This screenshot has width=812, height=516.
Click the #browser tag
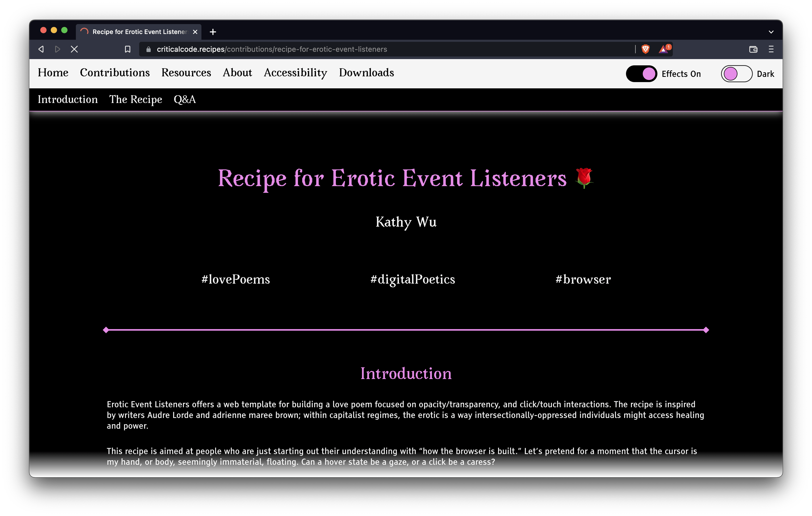click(583, 279)
